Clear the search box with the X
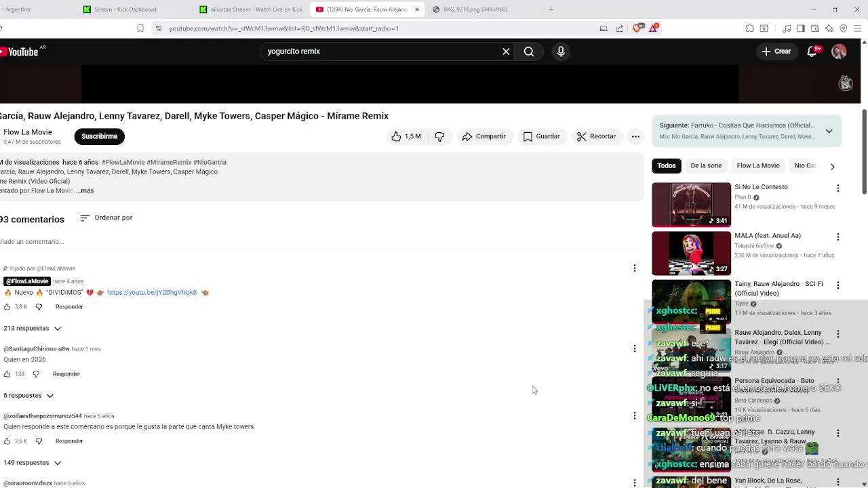The image size is (868, 488). 506,52
